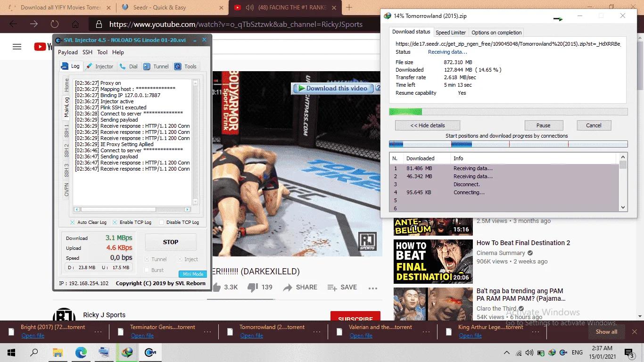Go back in the browser
Image resolution: width=644 pixels, height=362 pixels.
13,24
